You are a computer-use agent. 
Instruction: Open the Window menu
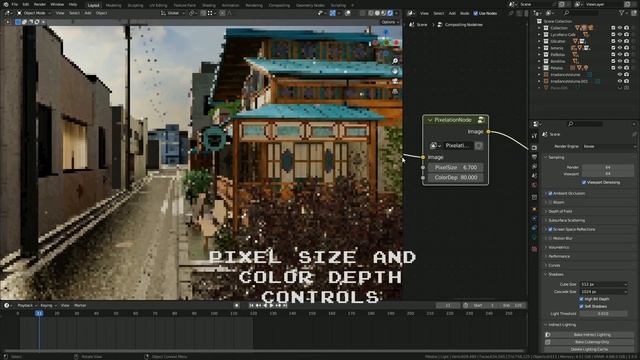click(57, 4)
